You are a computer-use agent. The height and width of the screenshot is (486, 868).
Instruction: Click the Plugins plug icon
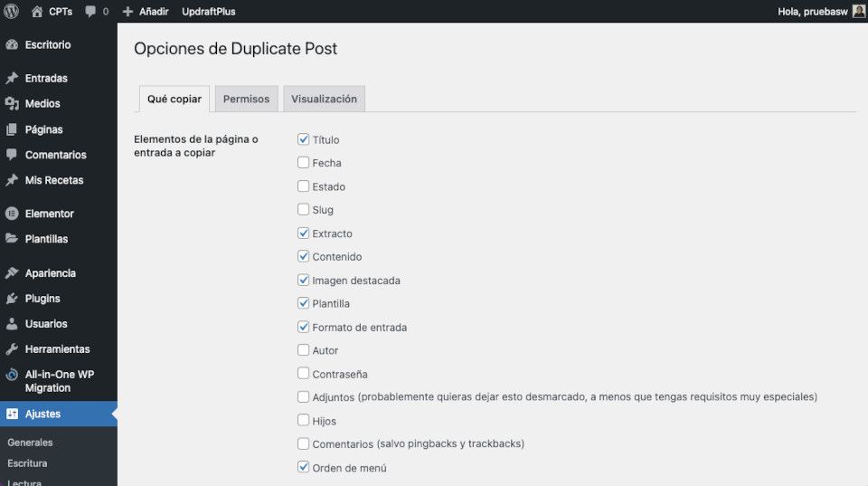tap(12, 299)
